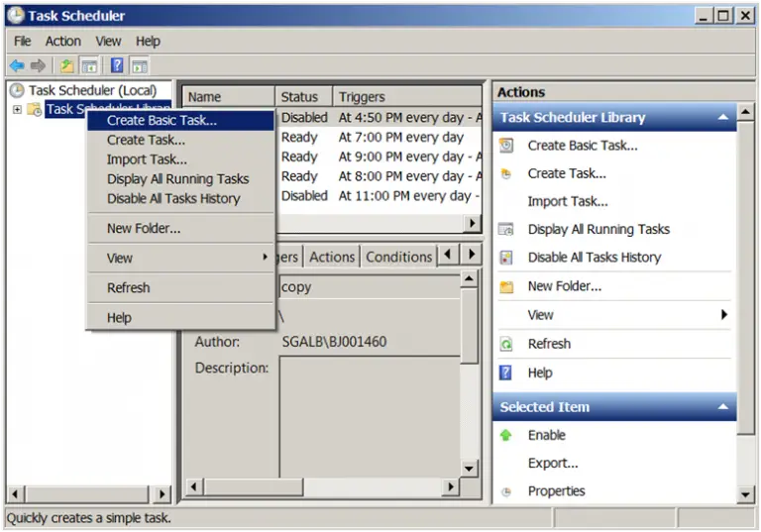The width and height of the screenshot is (761, 532).
Task: Click the Help question mark icon in Actions pane
Action: (x=505, y=372)
